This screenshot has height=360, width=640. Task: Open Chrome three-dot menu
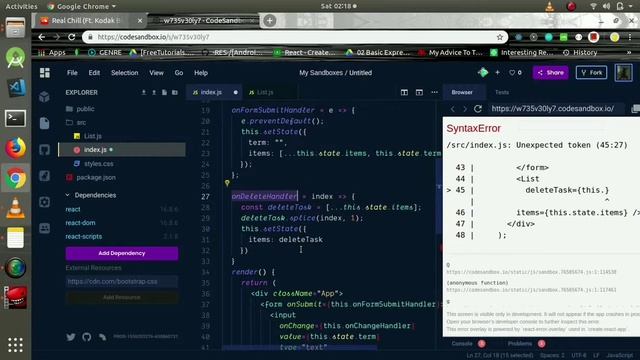tap(630, 37)
